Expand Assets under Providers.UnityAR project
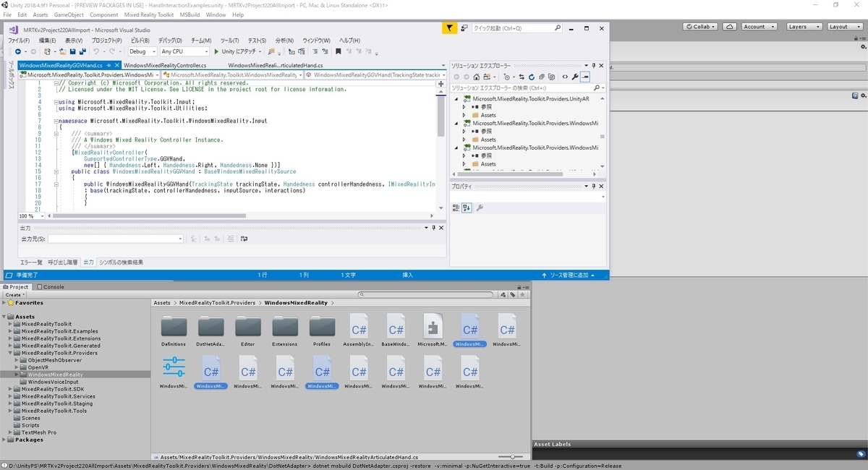 tap(464, 115)
